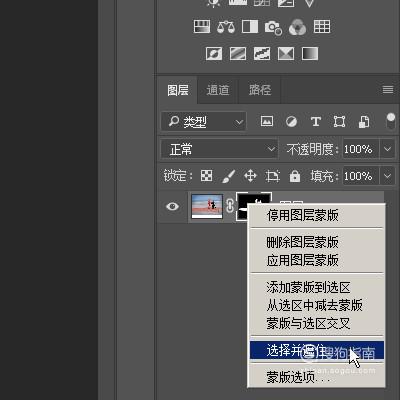This screenshot has height=400, width=400.
Task: Add an Invert adjustment layer
Action: [x=214, y=53]
